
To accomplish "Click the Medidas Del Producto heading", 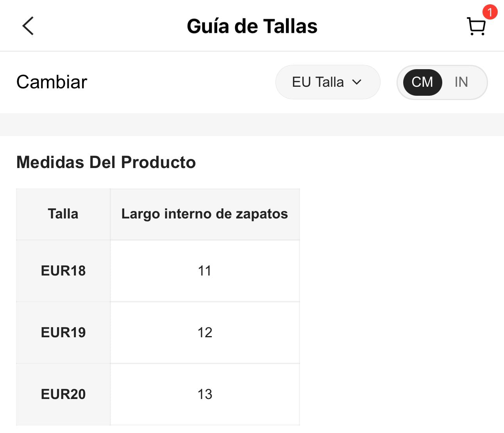I will (x=106, y=162).
